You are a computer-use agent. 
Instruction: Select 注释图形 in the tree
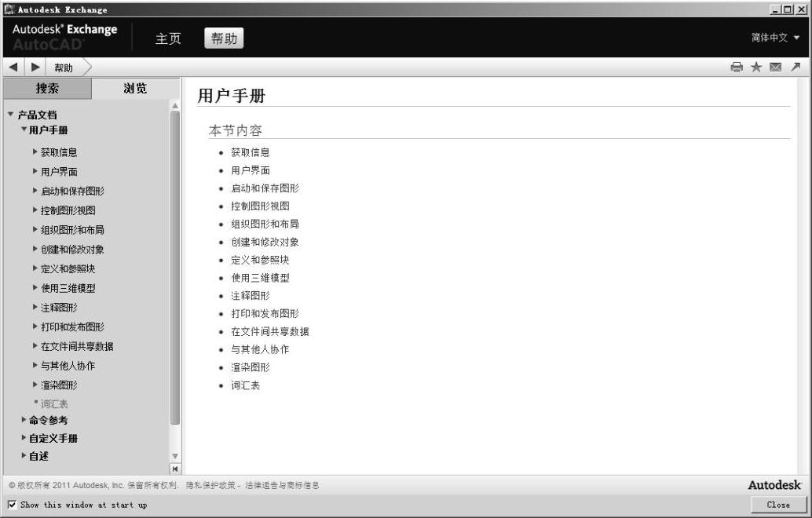click(59, 308)
